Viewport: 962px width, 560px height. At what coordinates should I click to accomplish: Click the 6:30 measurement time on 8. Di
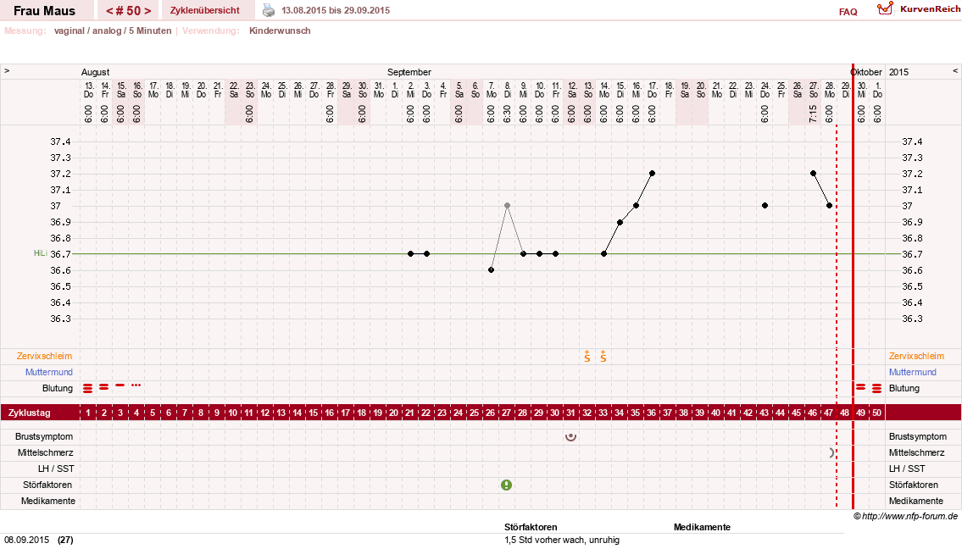[x=507, y=114]
